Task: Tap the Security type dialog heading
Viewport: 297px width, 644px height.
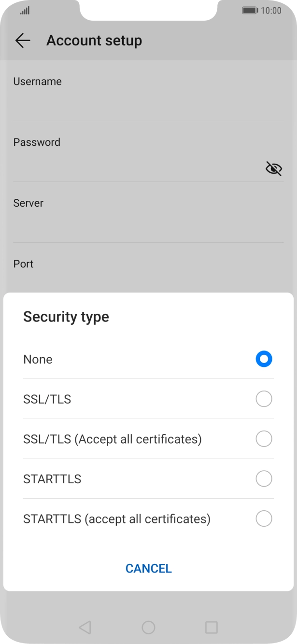Action: pyautogui.click(x=66, y=317)
